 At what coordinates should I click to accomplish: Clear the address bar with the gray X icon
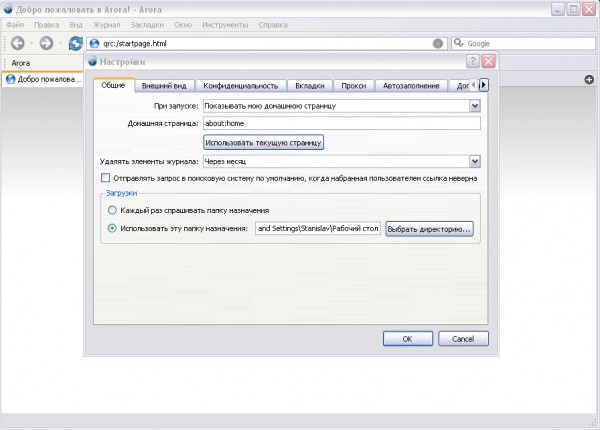[x=438, y=44]
